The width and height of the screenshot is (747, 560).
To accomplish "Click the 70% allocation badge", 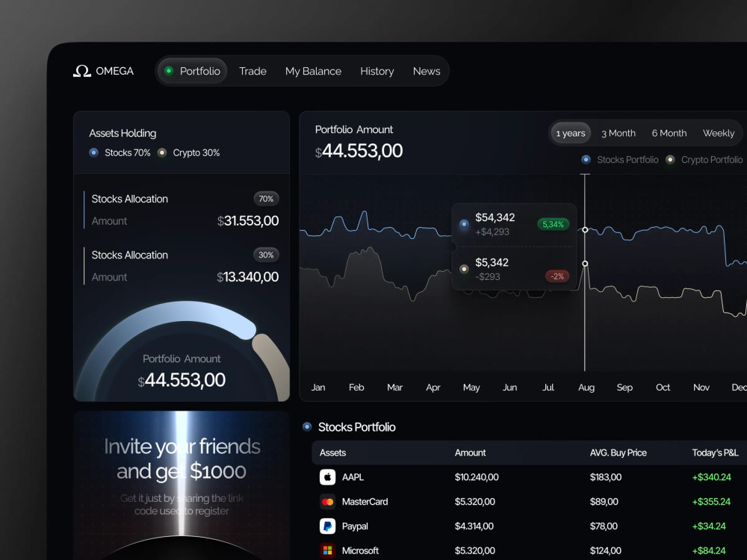I will [x=266, y=199].
